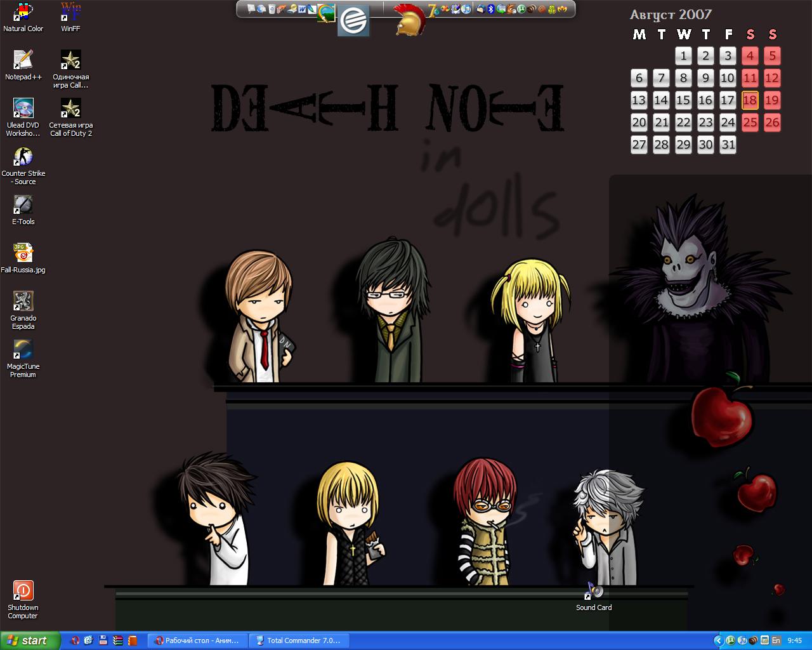
Task: Click the white striped E logo dock icon
Action: click(353, 20)
